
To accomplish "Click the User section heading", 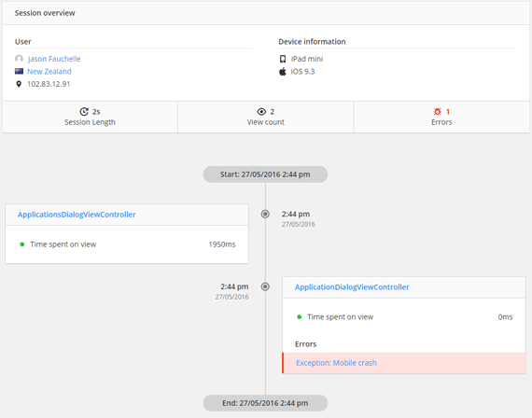I will (23, 42).
